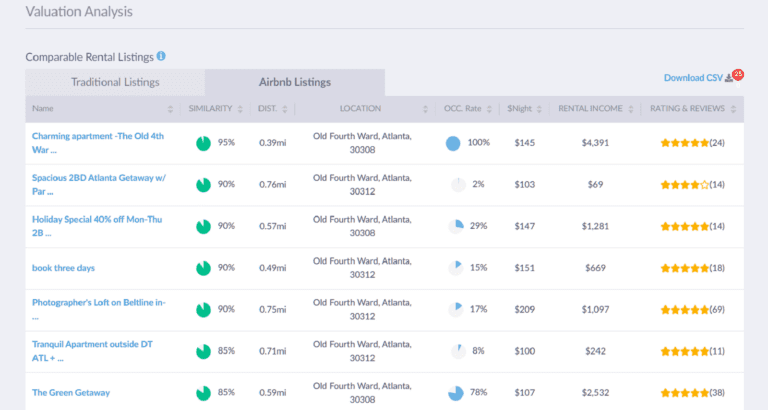Screen dimensions: 768x410
Task: Click the 95% similarity pie icon
Action: [203, 143]
